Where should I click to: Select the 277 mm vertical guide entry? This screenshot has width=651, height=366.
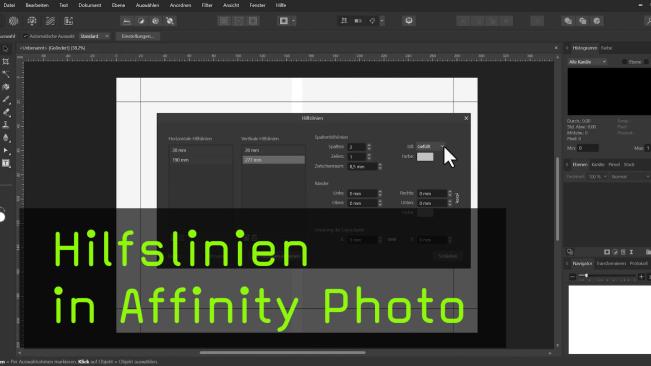(274, 160)
